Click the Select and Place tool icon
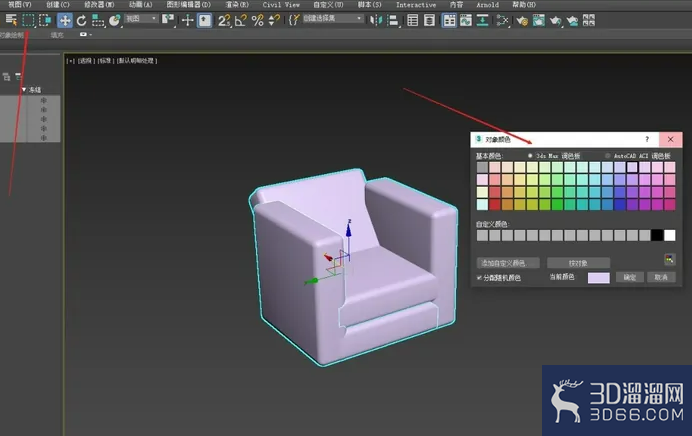Screen dimensions: 692x436 click(115, 20)
